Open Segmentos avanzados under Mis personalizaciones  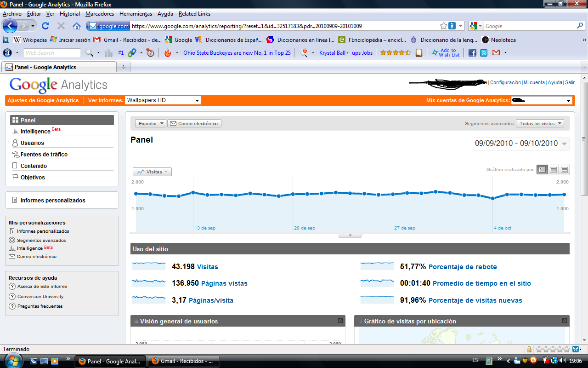41,240
